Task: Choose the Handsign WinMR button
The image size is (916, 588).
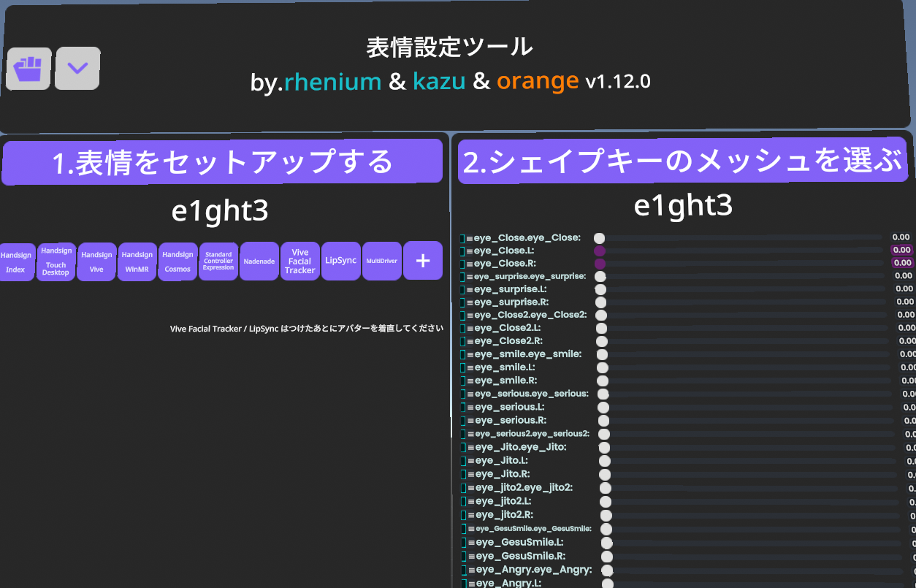Action: pyautogui.click(x=137, y=261)
